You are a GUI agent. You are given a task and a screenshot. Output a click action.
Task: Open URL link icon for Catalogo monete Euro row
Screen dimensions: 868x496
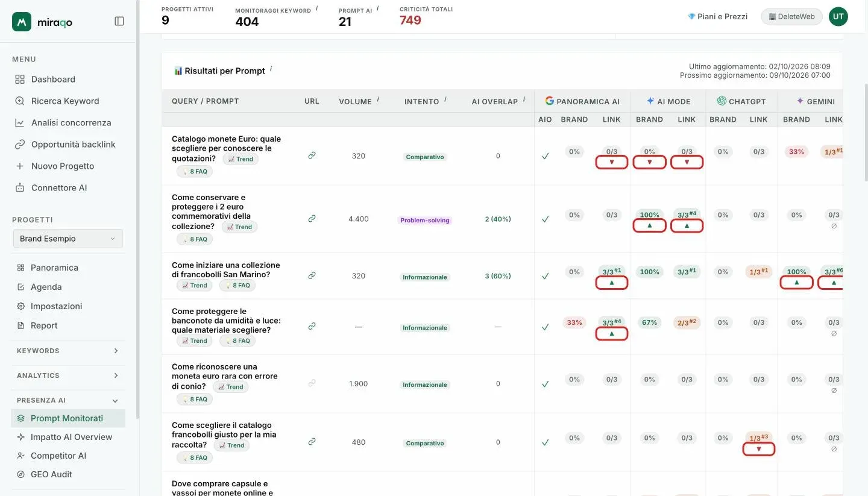(x=312, y=155)
